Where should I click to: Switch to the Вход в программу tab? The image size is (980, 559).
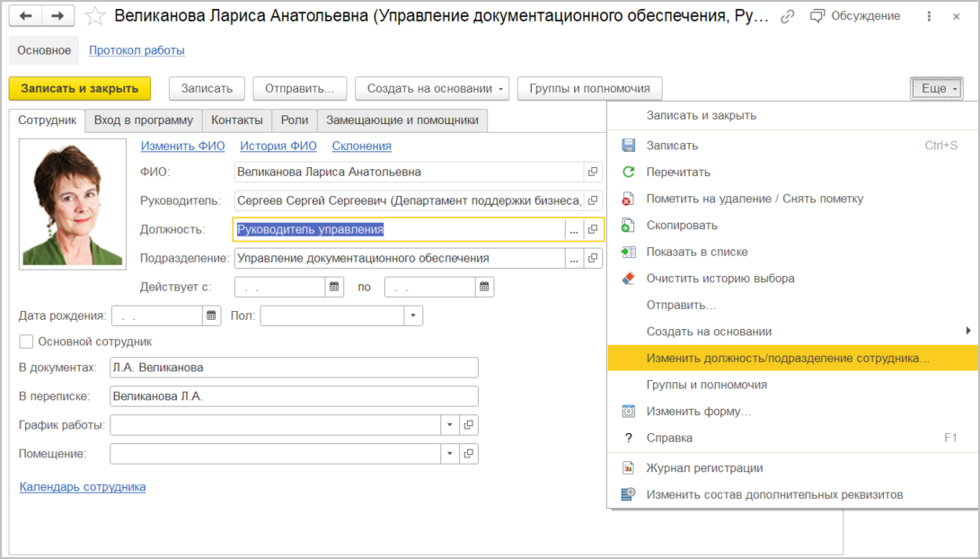tap(143, 120)
